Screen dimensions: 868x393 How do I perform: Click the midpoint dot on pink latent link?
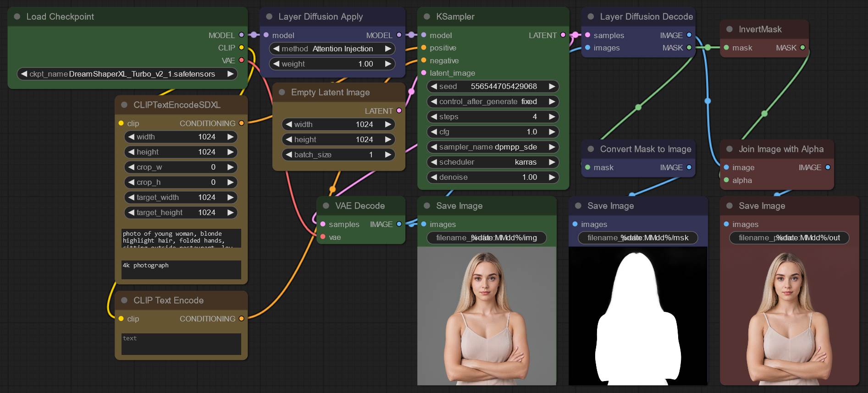coord(411,92)
